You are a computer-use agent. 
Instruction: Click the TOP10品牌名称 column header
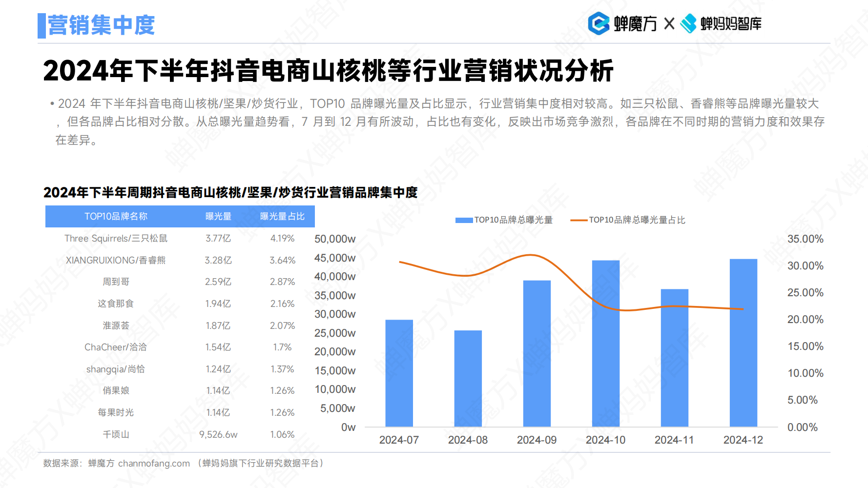(x=116, y=216)
